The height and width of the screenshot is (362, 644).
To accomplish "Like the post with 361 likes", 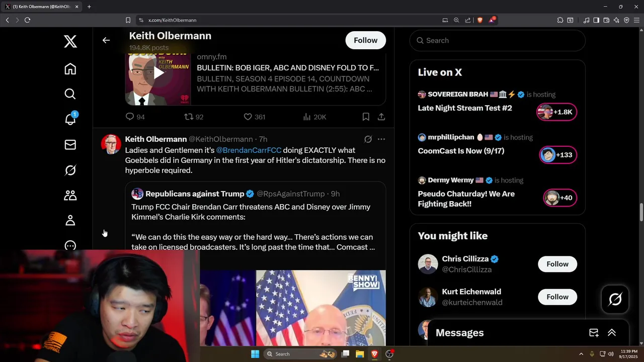I will [x=254, y=117].
